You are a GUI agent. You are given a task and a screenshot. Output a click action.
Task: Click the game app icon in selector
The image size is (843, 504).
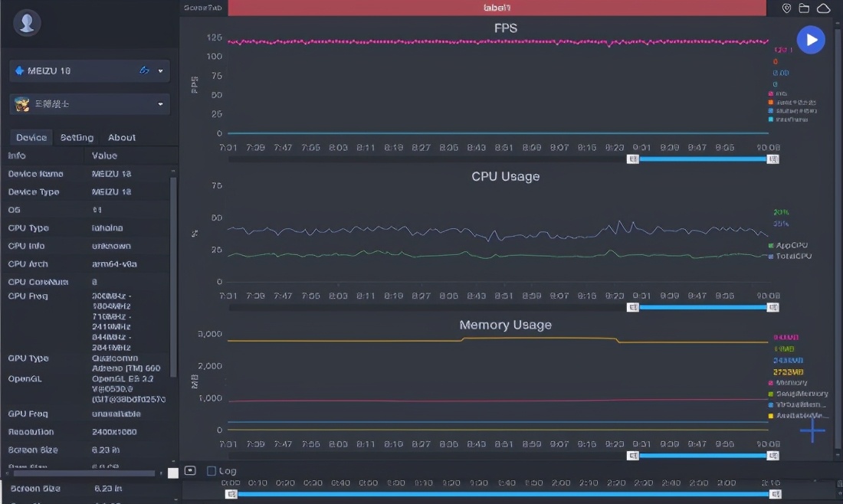click(x=22, y=103)
